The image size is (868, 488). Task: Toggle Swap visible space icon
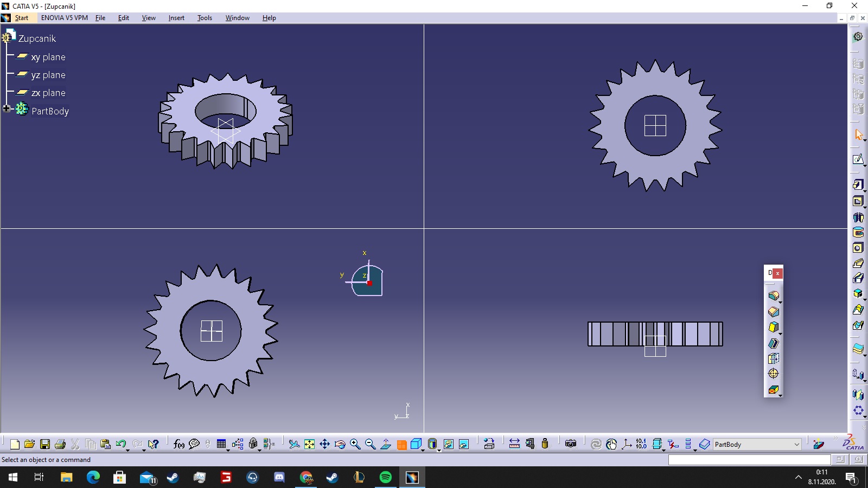pyautogui.click(x=464, y=445)
